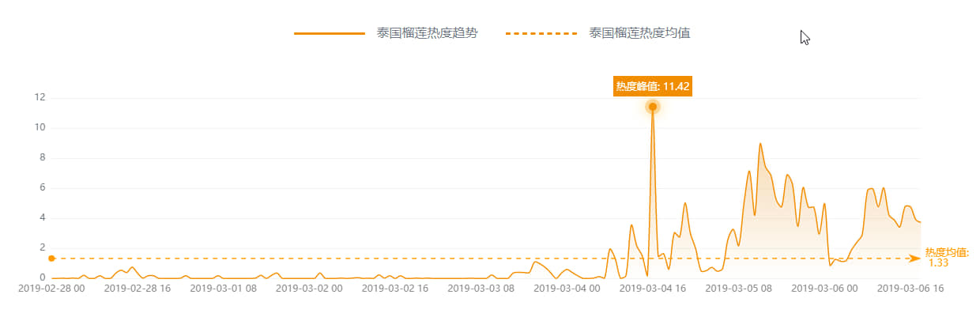Click the 热度峰值: 11.42 label box
This screenshot has width=980, height=317.
pos(653,85)
